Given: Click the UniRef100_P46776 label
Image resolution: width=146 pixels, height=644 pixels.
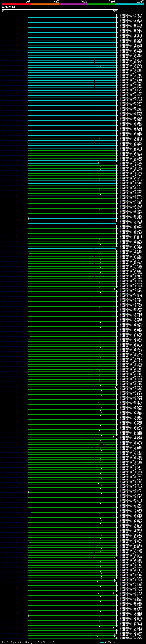Looking at the screenshot, I should tap(131, 208).
